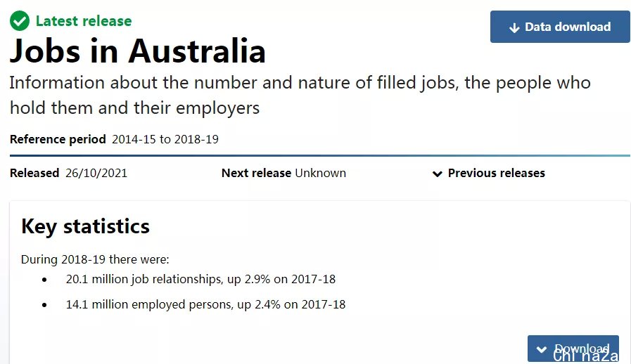The image size is (631, 364).
Task: Click the During 2018-19 there were text
Action: (x=95, y=259)
